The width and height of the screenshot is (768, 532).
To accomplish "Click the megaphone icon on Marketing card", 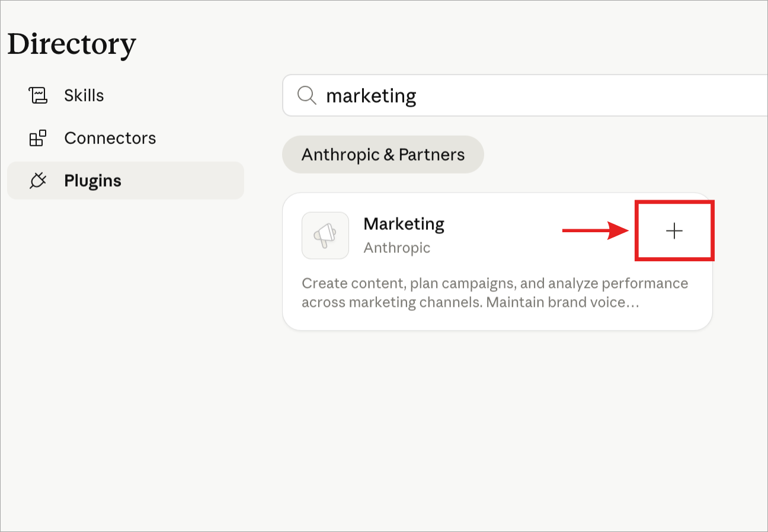I will pos(325,235).
